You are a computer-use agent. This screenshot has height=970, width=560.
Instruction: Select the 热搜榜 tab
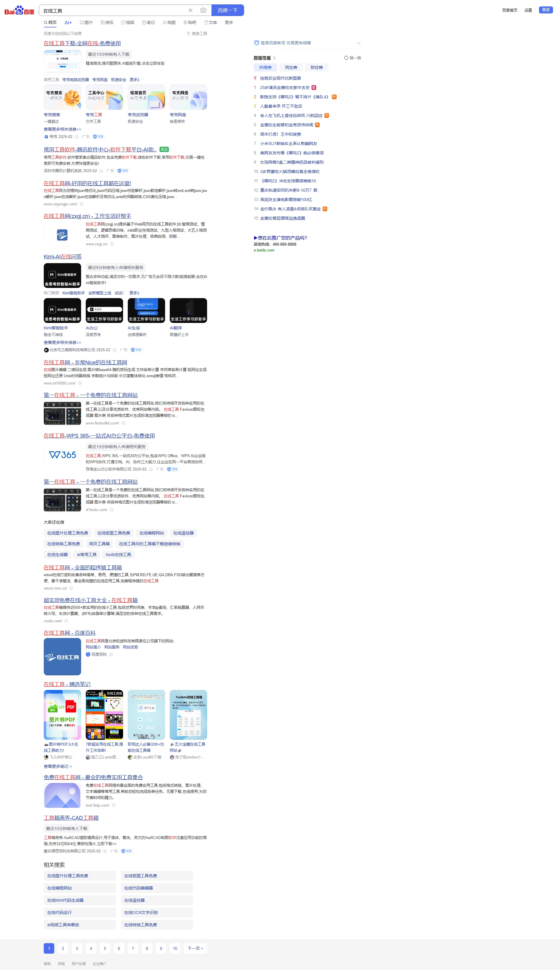click(x=265, y=68)
